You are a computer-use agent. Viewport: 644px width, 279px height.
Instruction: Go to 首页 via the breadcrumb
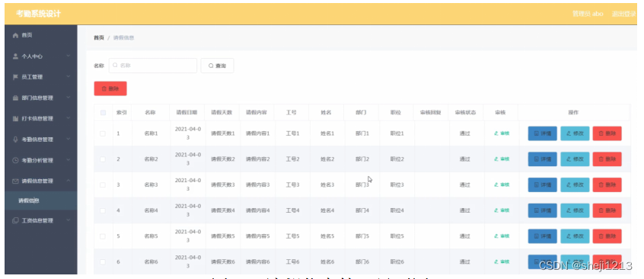tap(98, 38)
